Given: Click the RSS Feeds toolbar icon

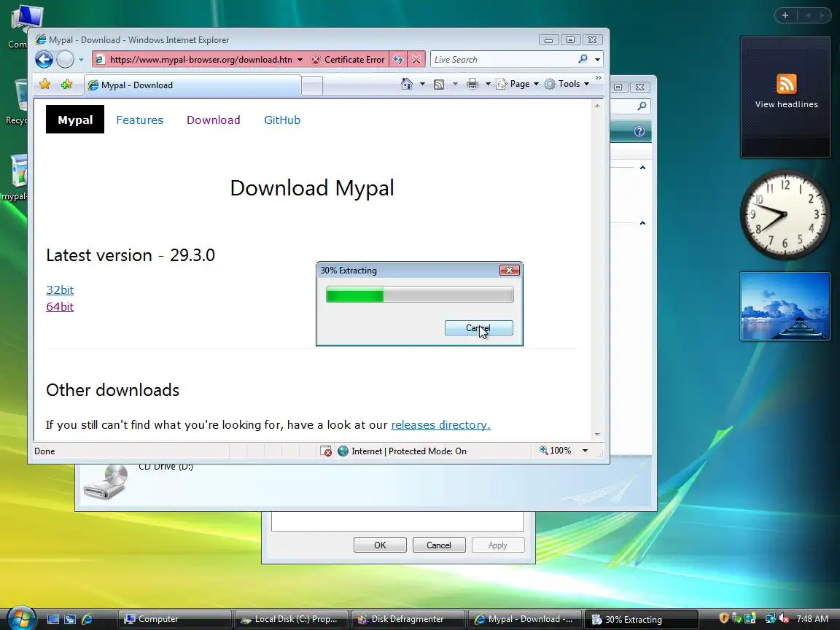Looking at the screenshot, I should [439, 84].
